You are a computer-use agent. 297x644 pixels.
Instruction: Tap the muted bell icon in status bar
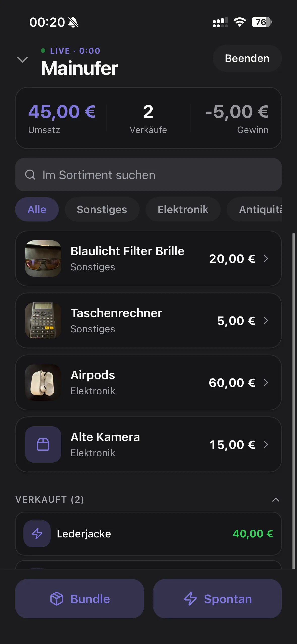point(73,22)
